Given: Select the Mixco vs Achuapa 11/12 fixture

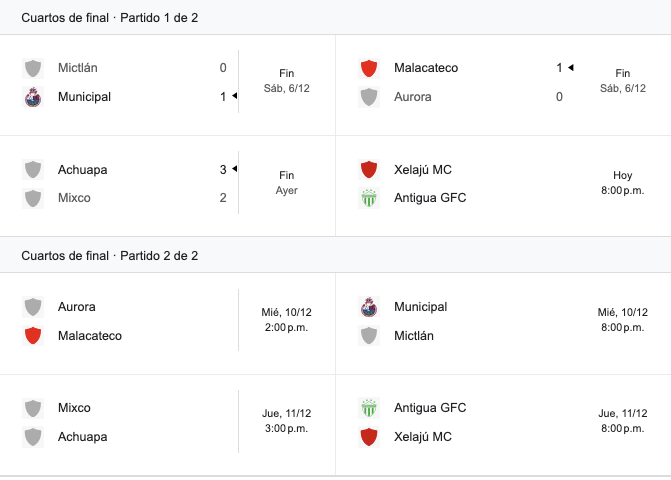Looking at the screenshot, I should coord(130,422).
